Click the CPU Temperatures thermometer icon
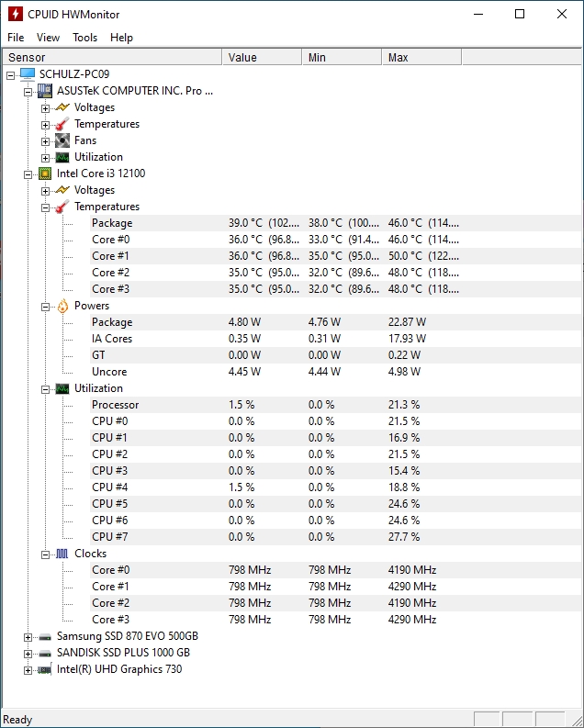 click(x=62, y=207)
